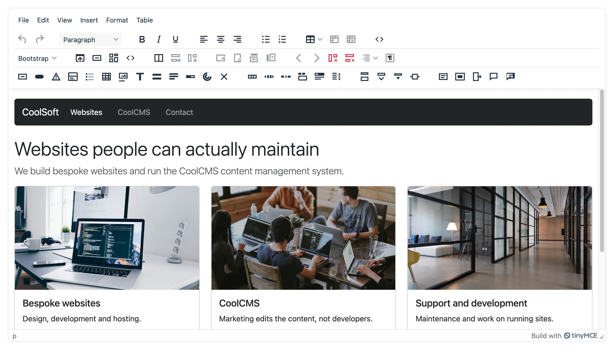
Task: Toggle the bullet list button
Action: (x=266, y=39)
